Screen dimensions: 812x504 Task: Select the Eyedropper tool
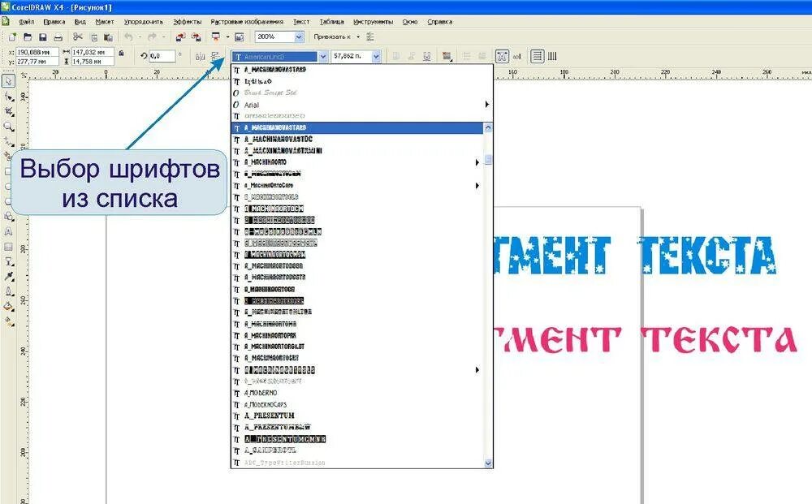(9, 276)
